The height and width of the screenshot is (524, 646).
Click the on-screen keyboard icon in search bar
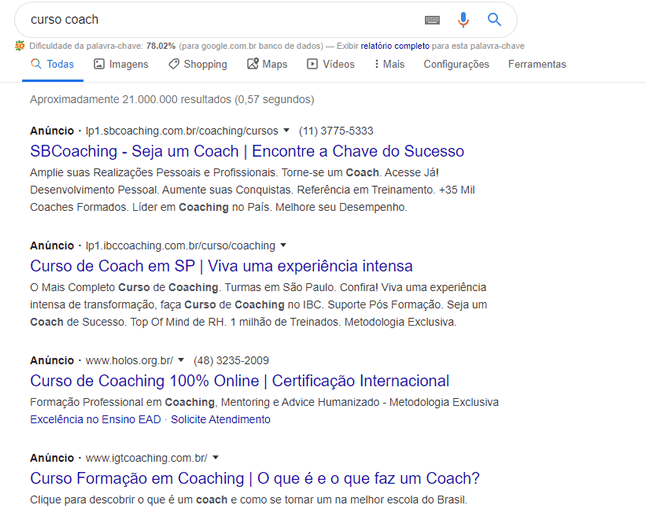coord(432,20)
